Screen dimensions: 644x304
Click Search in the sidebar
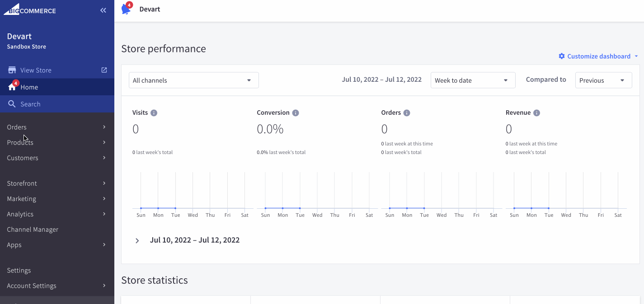point(30,104)
